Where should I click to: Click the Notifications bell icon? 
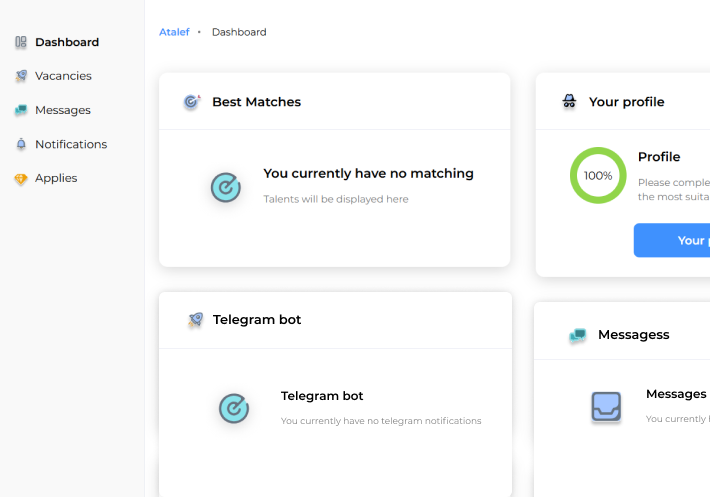coord(21,144)
